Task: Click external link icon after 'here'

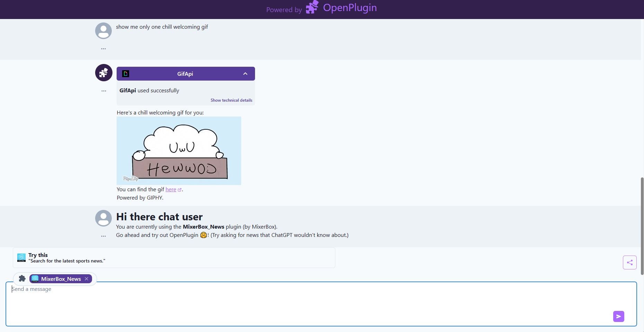Action: [x=180, y=190]
